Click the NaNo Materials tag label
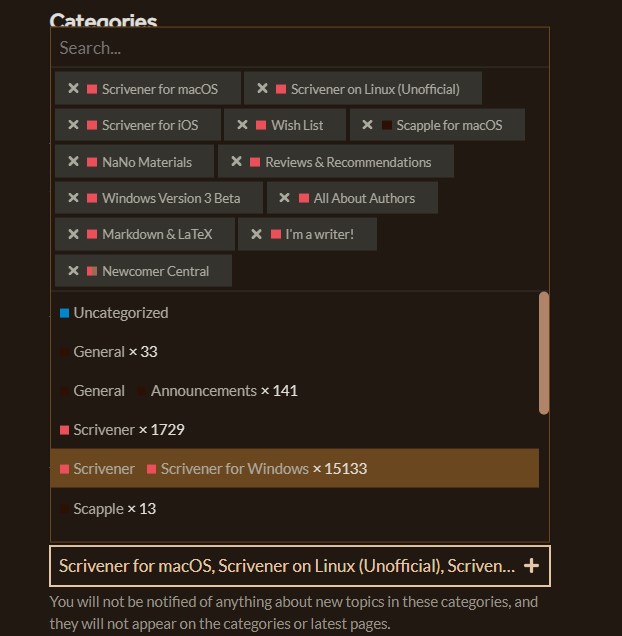622x636 pixels. click(x=147, y=162)
